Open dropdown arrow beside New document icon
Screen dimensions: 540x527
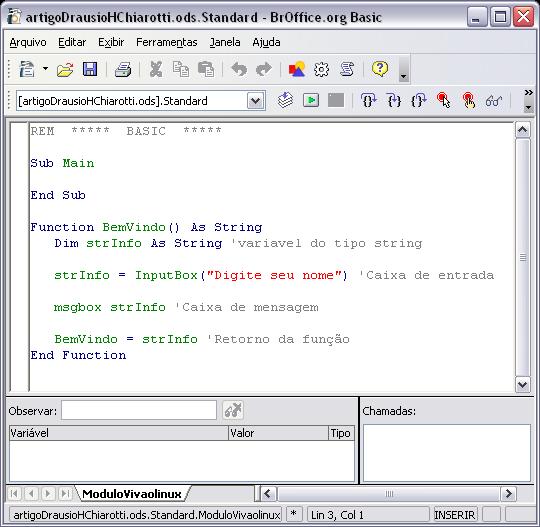(45, 69)
